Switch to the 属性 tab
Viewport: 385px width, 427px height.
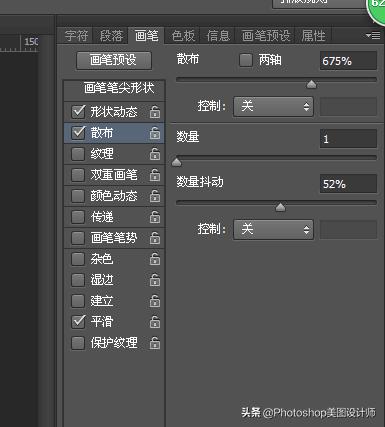[x=313, y=36]
